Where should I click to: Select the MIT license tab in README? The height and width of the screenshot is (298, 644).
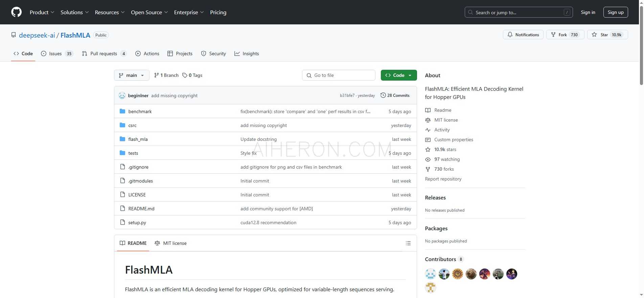pyautogui.click(x=171, y=243)
